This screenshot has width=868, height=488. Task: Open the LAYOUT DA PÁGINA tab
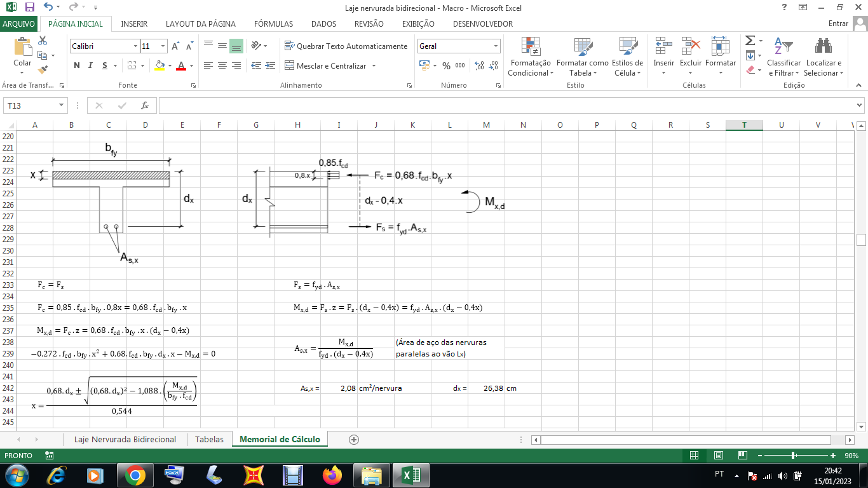coord(201,24)
